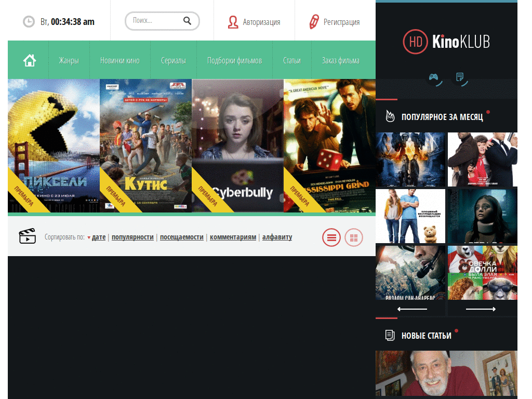Open the new article photo of elderly man
The width and height of the screenshot is (532, 399).
pos(446,373)
